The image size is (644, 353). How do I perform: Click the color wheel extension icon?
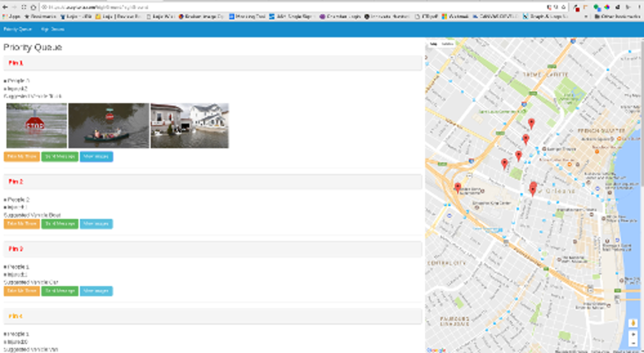coord(607,7)
